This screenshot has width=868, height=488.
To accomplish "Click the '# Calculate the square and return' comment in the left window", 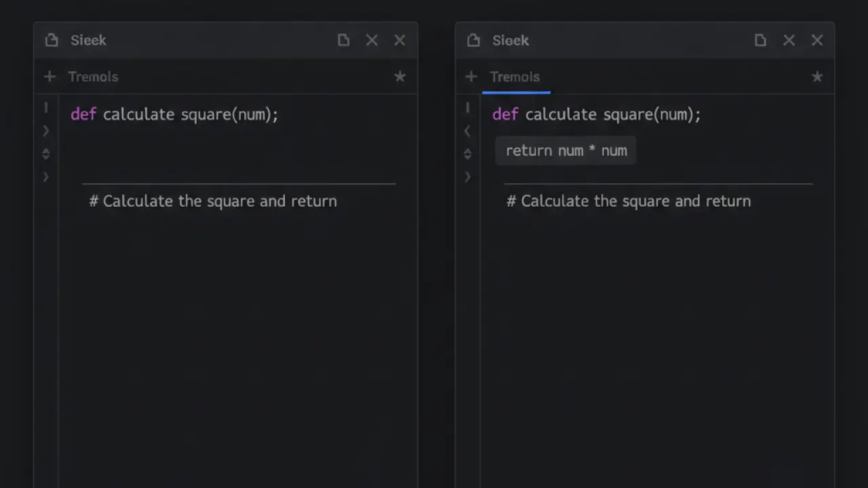I will pyautogui.click(x=213, y=201).
